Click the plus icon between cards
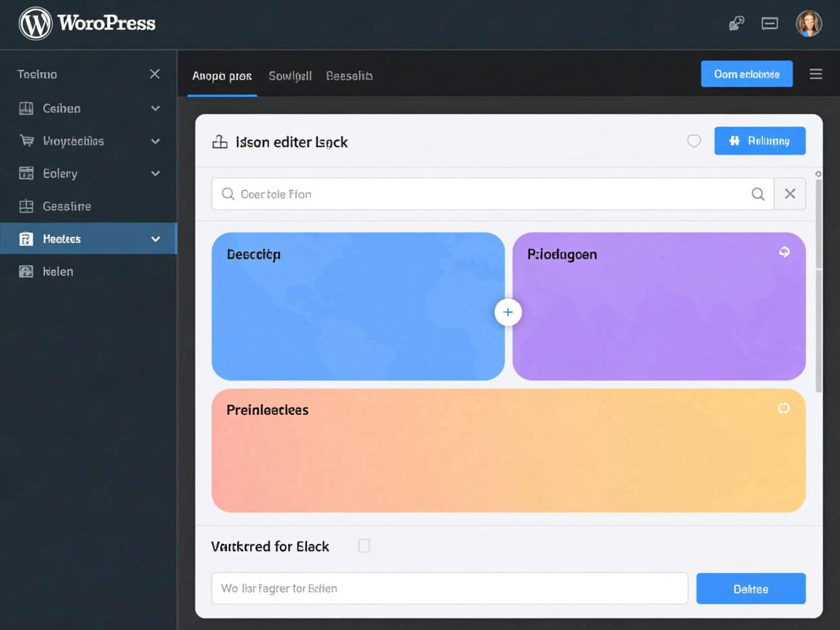Viewport: 840px width, 630px height. [x=507, y=312]
